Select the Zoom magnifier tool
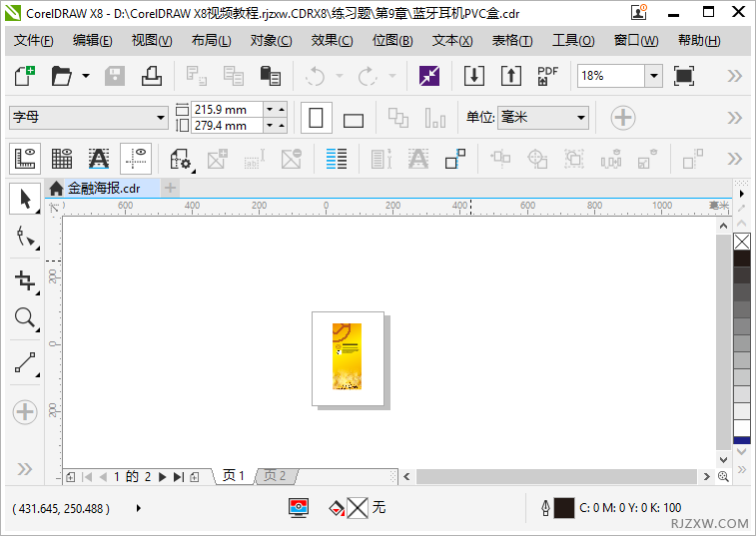The height and width of the screenshot is (536, 756). 25,318
